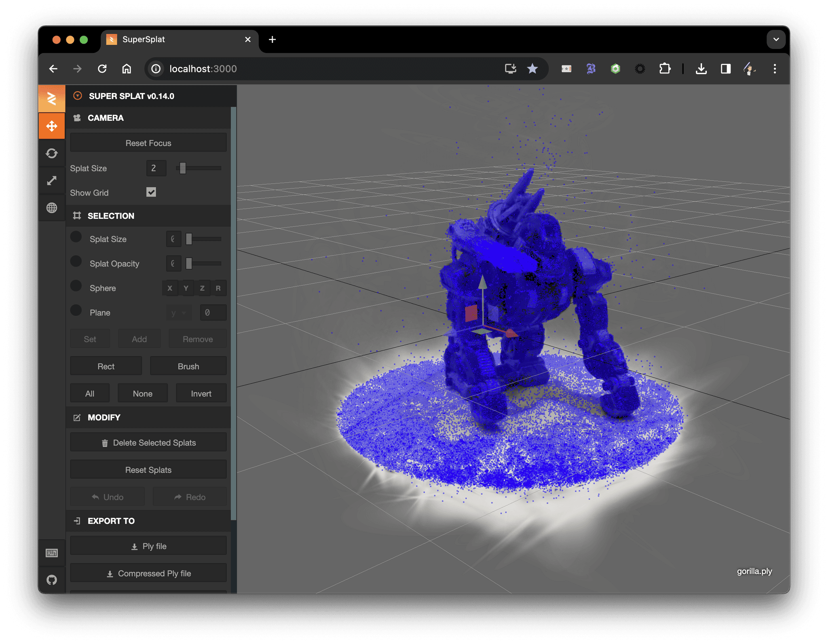
Task: Bookmark this page with star icon
Action: 532,69
